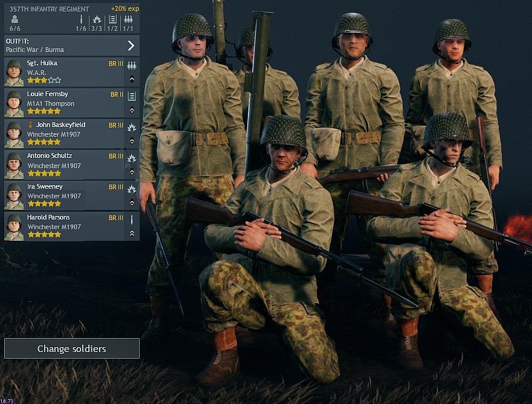Click the rifleman class icon showing 1/6
This screenshot has width=532, height=404.
click(x=81, y=19)
